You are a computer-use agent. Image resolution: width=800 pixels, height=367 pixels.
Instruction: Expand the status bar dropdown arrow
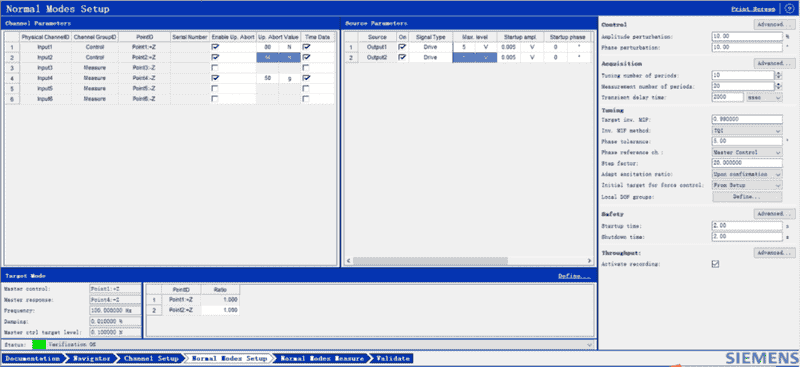tap(590, 345)
